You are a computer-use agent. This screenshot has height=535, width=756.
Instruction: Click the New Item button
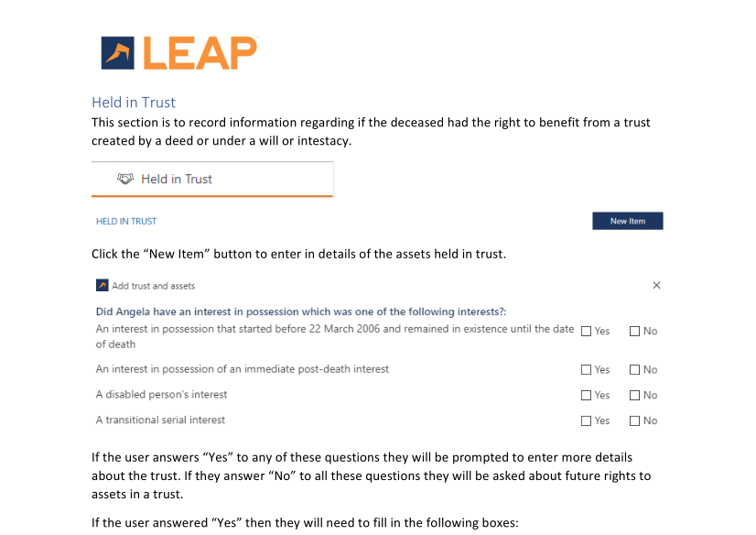point(627,221)
